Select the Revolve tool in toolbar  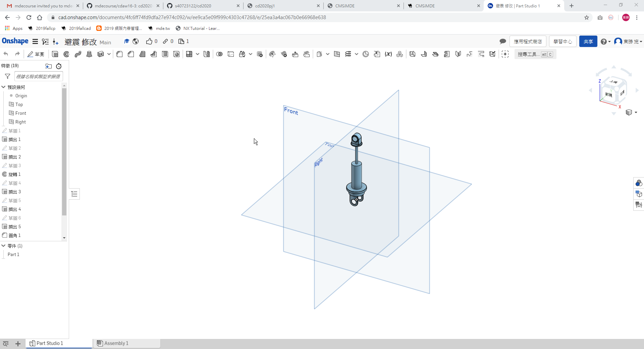[66, 54]
